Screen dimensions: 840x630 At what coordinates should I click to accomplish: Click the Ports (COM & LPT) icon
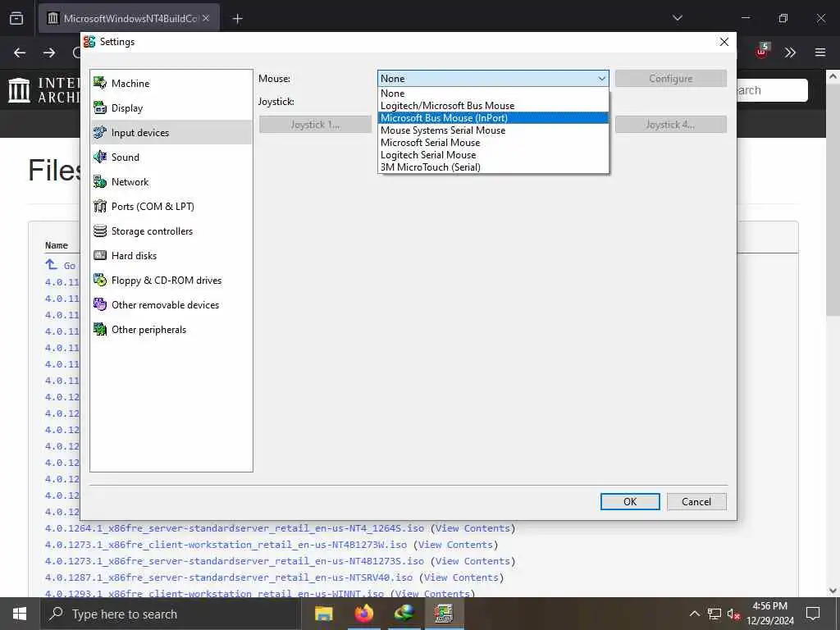click(100, 206)
